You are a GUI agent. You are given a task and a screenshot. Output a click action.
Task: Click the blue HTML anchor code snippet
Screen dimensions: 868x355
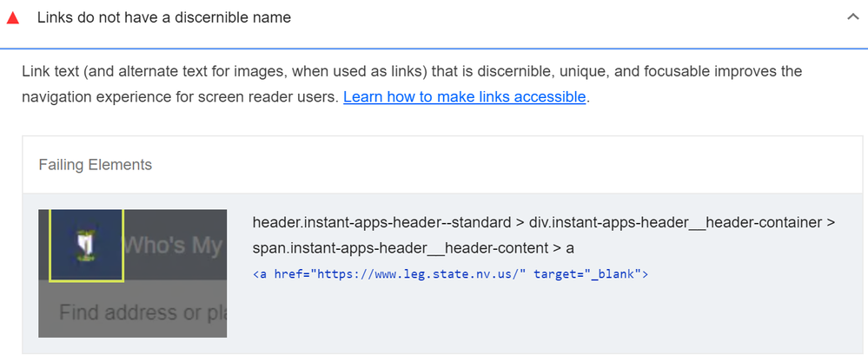[x=451, y=274]
